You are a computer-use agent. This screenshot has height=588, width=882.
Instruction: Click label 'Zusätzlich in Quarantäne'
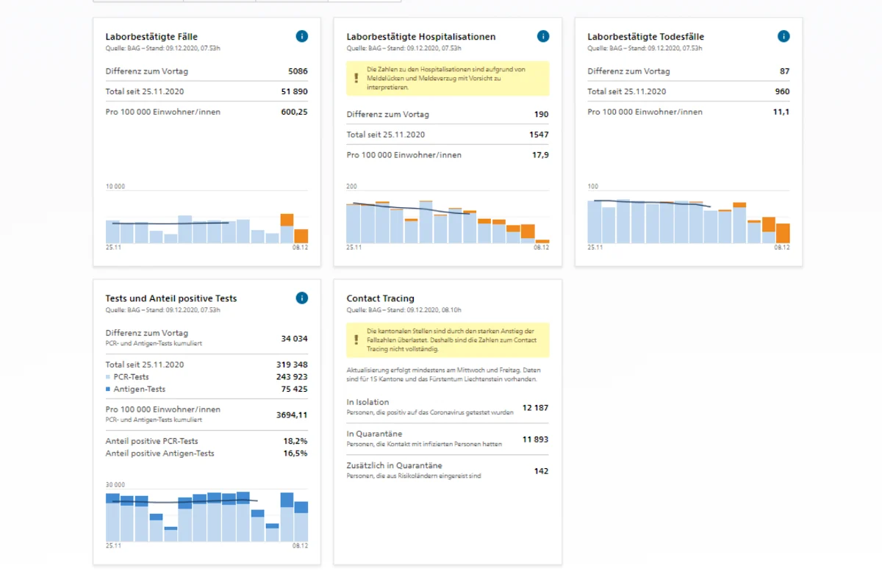(x=394, y=465)
